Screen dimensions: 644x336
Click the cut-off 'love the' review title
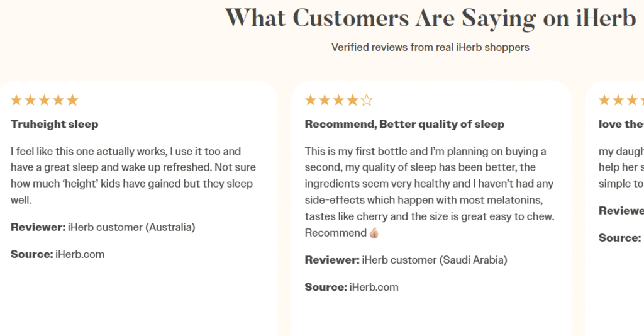[x=621, y=124]
